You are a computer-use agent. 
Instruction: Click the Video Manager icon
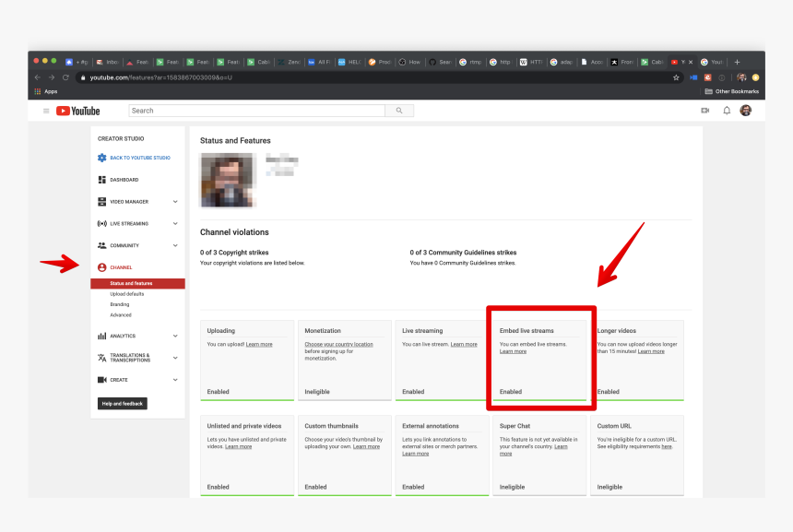click(102, 201)
